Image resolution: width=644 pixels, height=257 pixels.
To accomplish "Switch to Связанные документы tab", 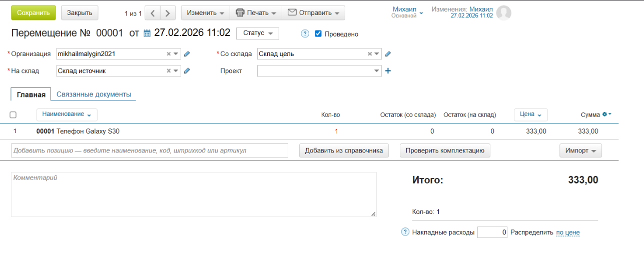I will (94, 94).
